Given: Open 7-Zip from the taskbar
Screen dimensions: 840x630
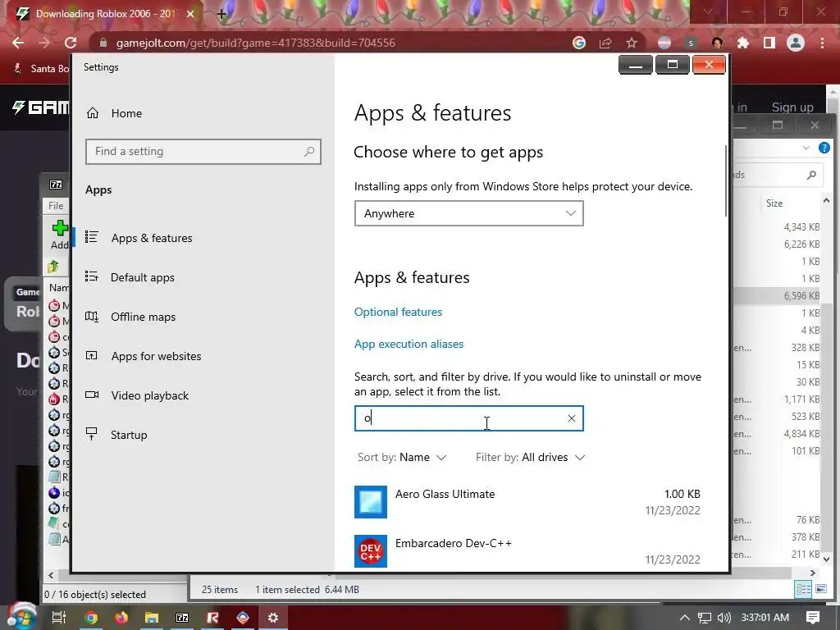Looking at the screenshot, I should point(182,618).
